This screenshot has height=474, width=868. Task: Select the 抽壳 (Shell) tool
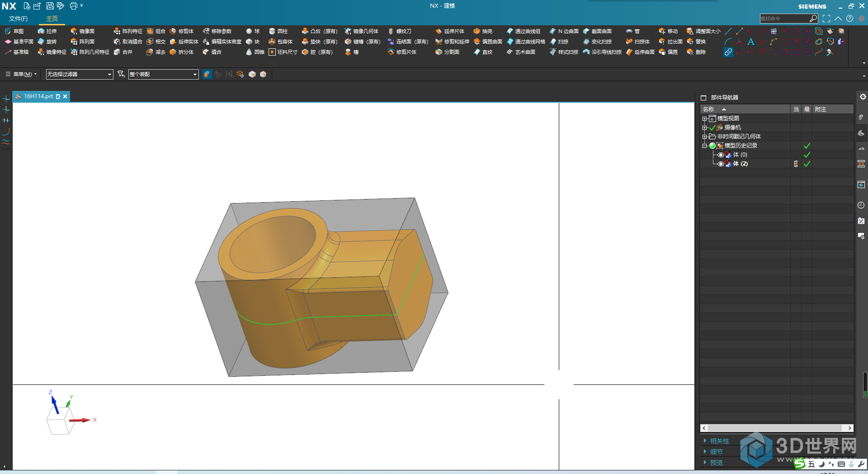coord(483,31)
